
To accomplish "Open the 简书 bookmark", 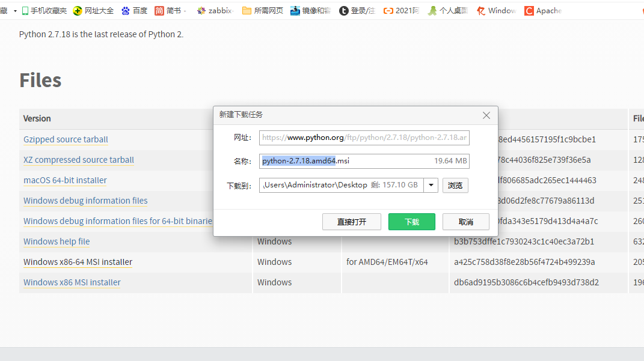I will click(x=170, y=11).
